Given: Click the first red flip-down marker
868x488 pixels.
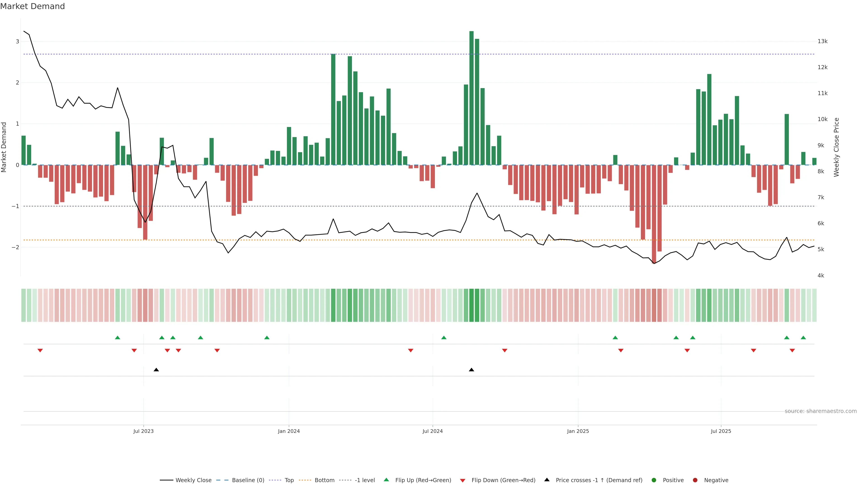Looking at the screenshot, I should (40, 351).
